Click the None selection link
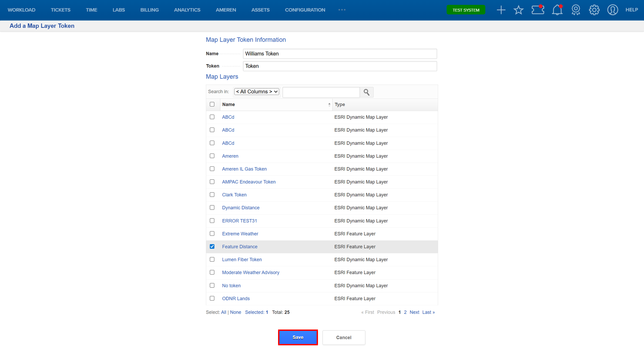The image size is (644, 352). click(x=235, y=312)
